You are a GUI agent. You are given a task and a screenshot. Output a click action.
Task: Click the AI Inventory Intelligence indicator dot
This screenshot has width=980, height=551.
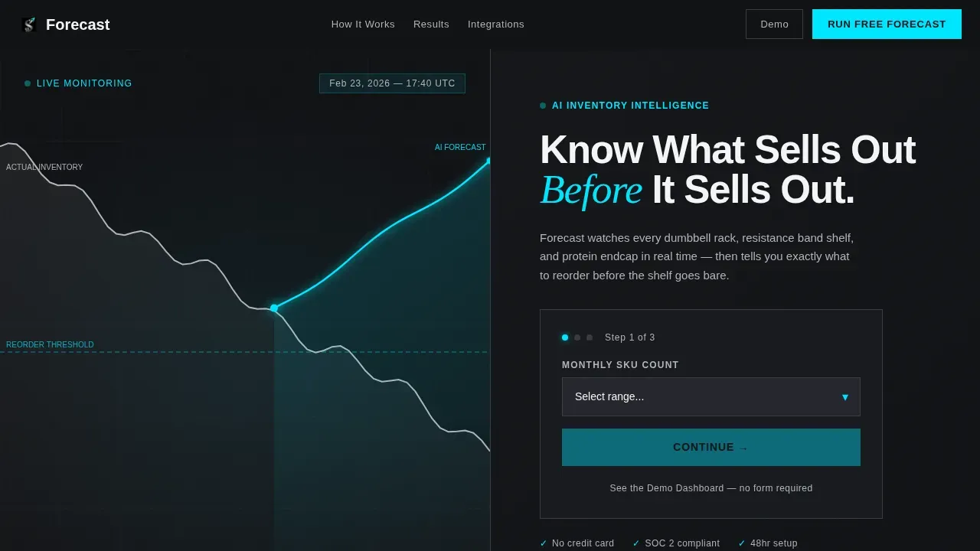[543, 106]
